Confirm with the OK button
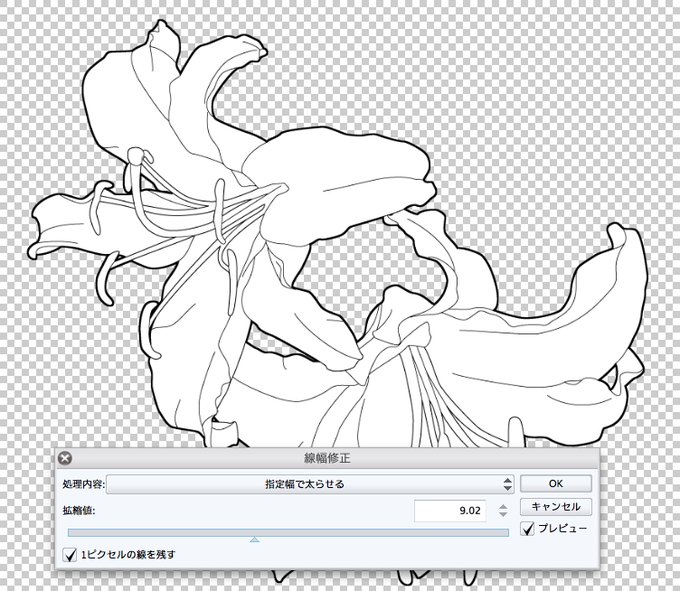This screenshot has height=591, width=680. click(556, 483)
